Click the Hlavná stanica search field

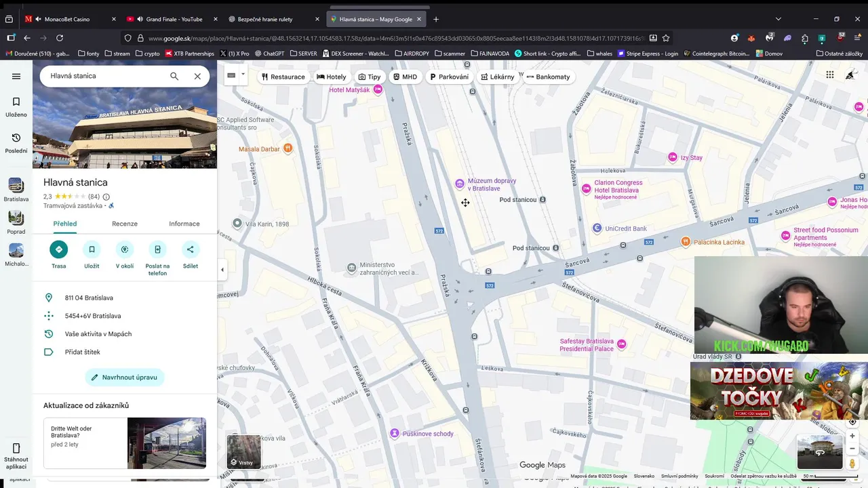click(x=105, y=76)
